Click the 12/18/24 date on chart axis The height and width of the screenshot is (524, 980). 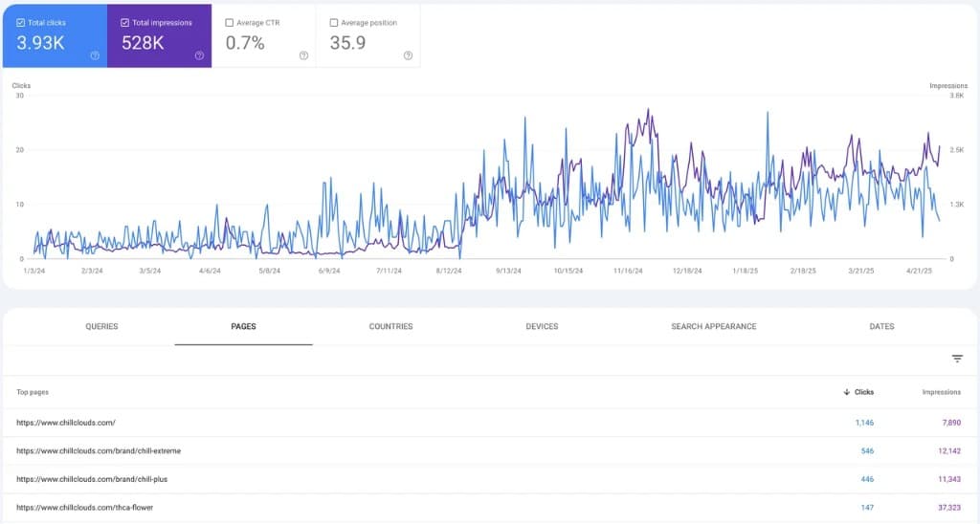coord(687,271)
